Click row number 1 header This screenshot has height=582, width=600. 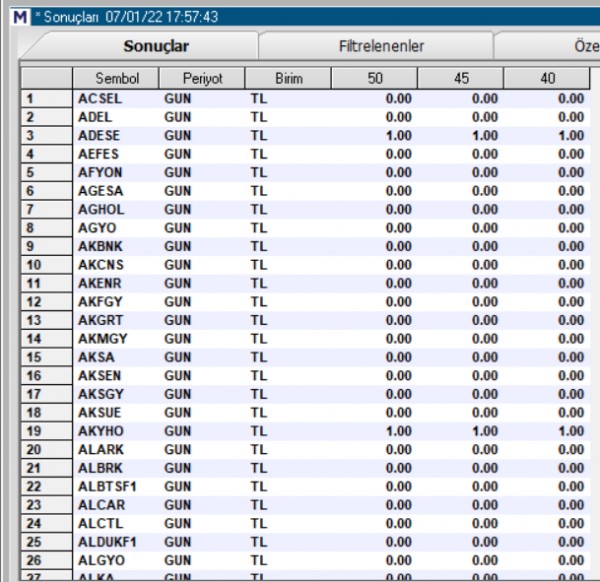click(46, 99)
